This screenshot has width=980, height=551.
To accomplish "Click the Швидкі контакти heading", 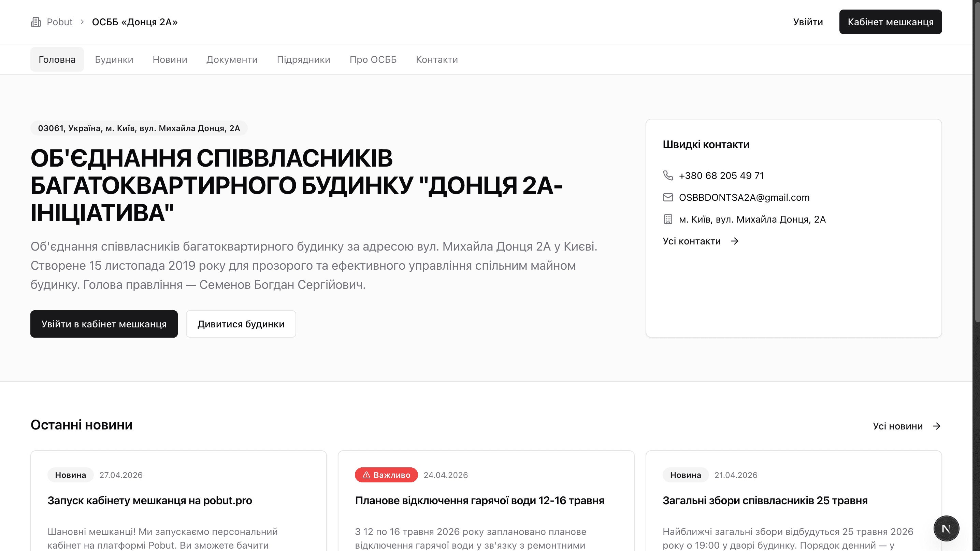I will (706, 145).
